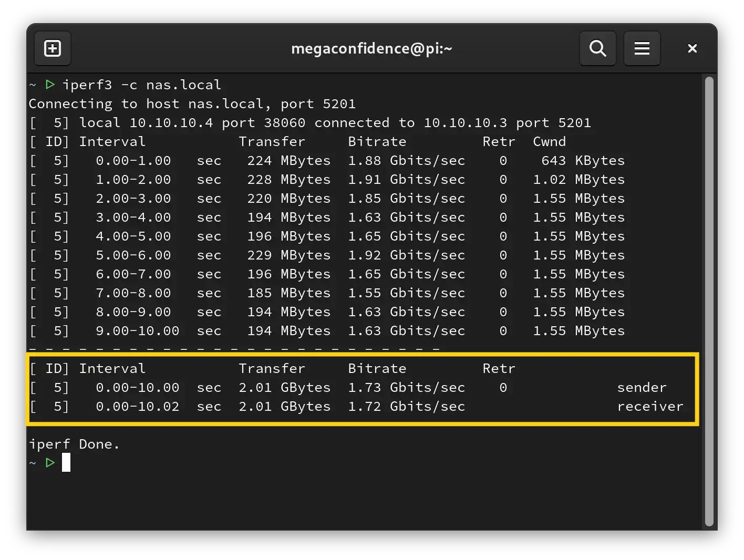Click the 228 MBytes transfer value
Screen dimensions: 744x560
289,179
